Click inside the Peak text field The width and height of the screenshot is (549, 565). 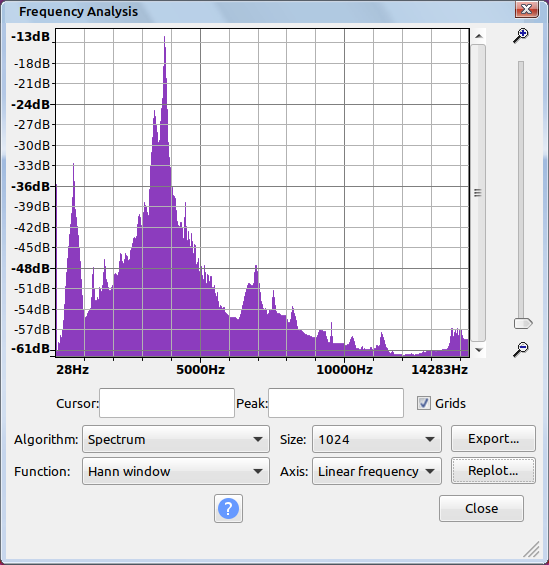pos(336,403)
